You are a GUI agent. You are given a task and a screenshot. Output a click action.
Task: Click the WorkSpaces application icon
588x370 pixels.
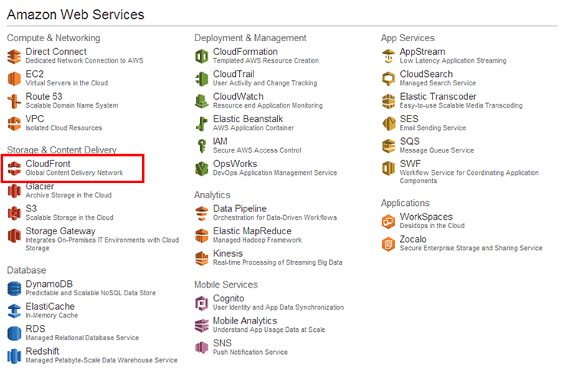[x=389, y=221]
